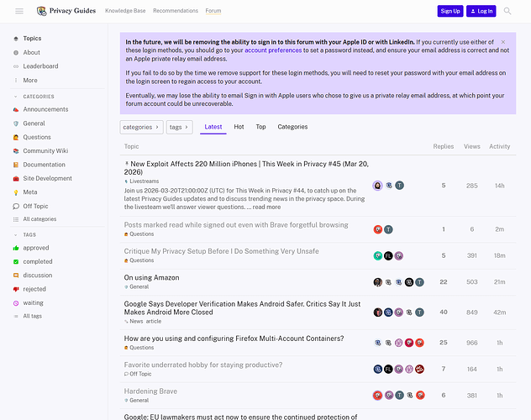Viewport: 531px width, 420px height.
Task: Switch to the Categories tab
Action: tap(292, 127)
